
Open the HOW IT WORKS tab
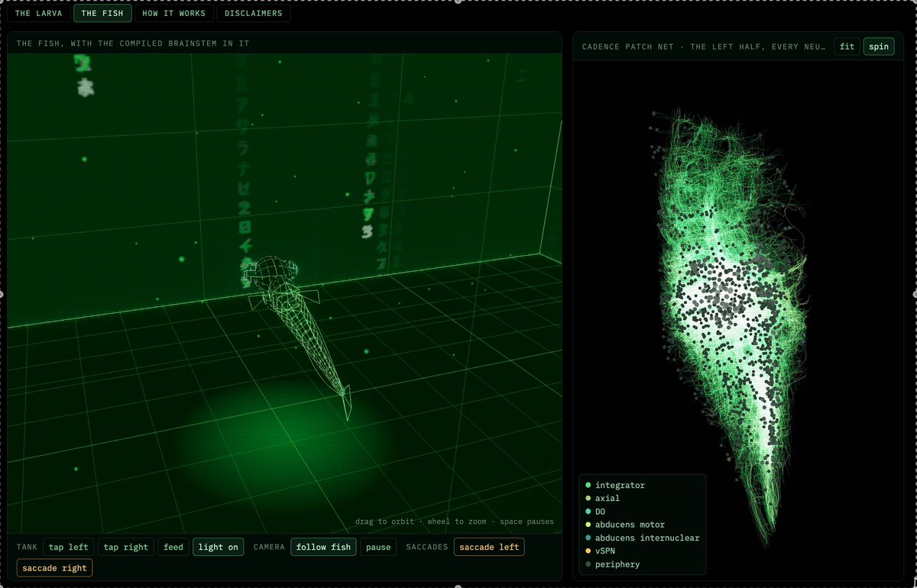(x=174, y=13)
